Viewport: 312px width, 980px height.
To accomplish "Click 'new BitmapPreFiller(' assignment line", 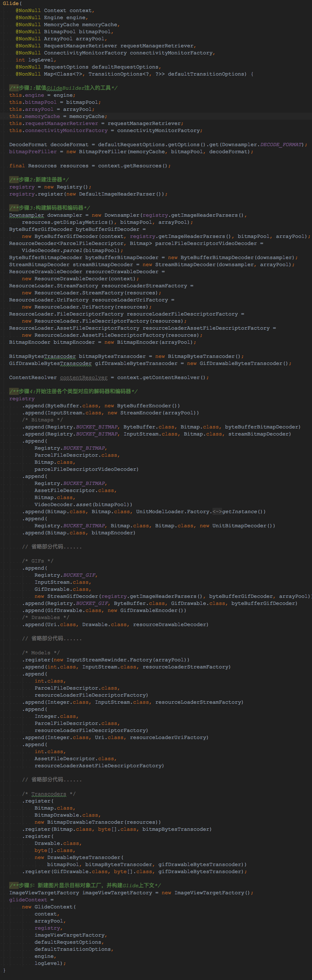I will [131, 152].
